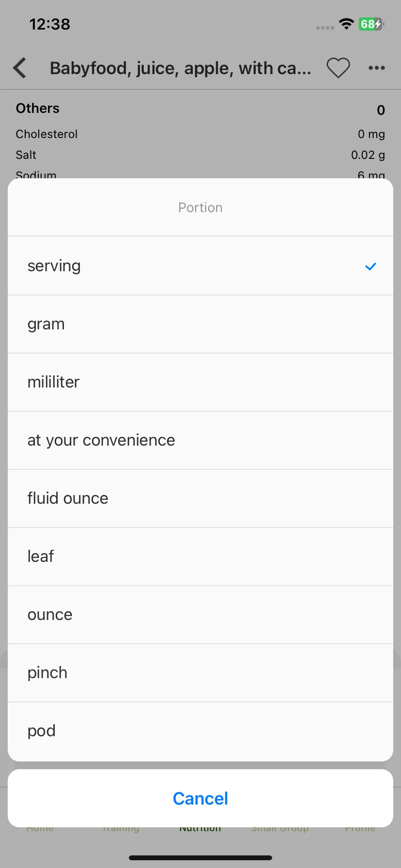This screenshot has height=868, width=401.
Task: Select fluid ounce from portion list
Action: coord(200,498)
